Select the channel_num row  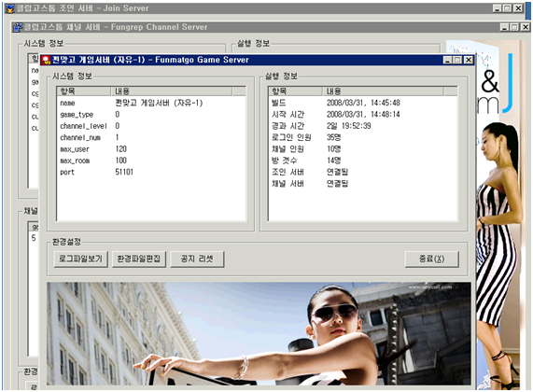(151, 138)
